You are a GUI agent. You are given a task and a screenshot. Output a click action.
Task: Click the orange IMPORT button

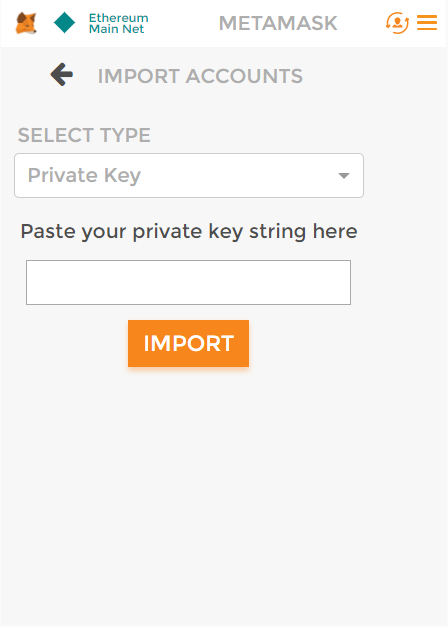(x=188, y=343)
